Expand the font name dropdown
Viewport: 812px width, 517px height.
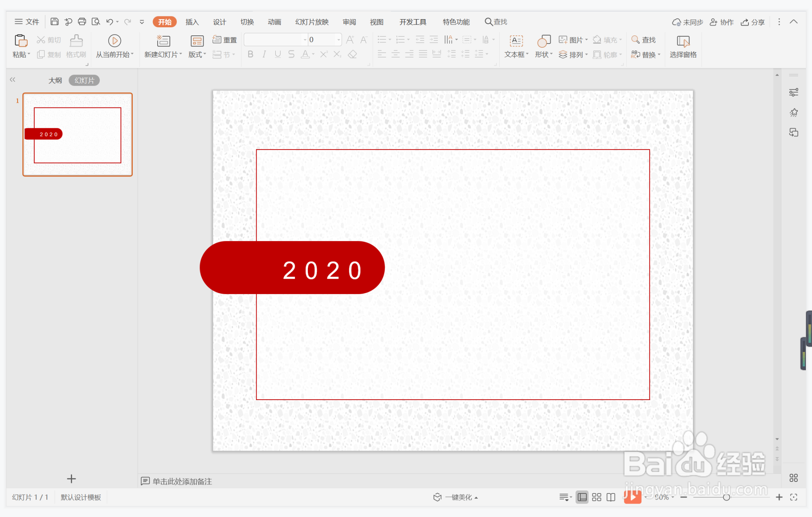click(x=305, y=40)
